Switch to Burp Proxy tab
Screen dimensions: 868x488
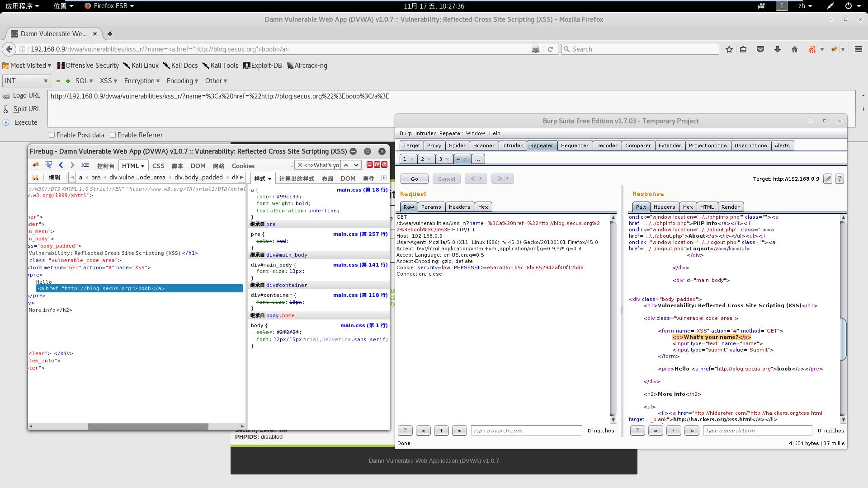click(x=434, y=145)
